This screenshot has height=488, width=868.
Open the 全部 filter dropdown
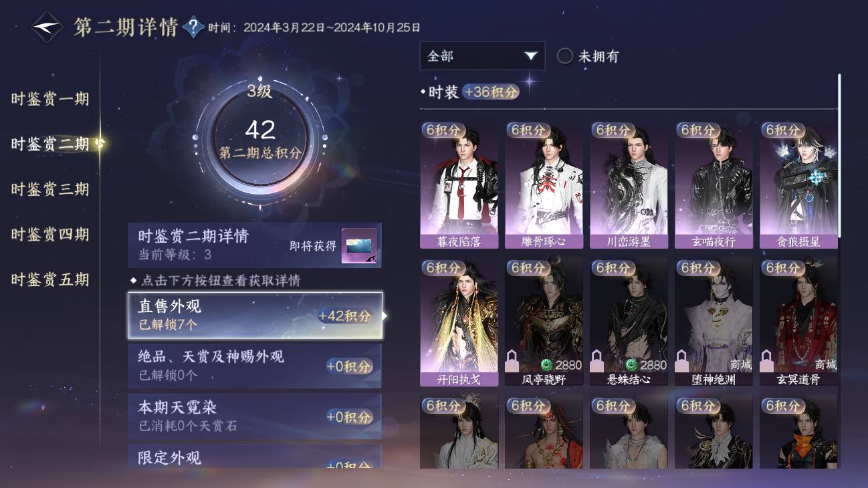(x=482, y=56)
